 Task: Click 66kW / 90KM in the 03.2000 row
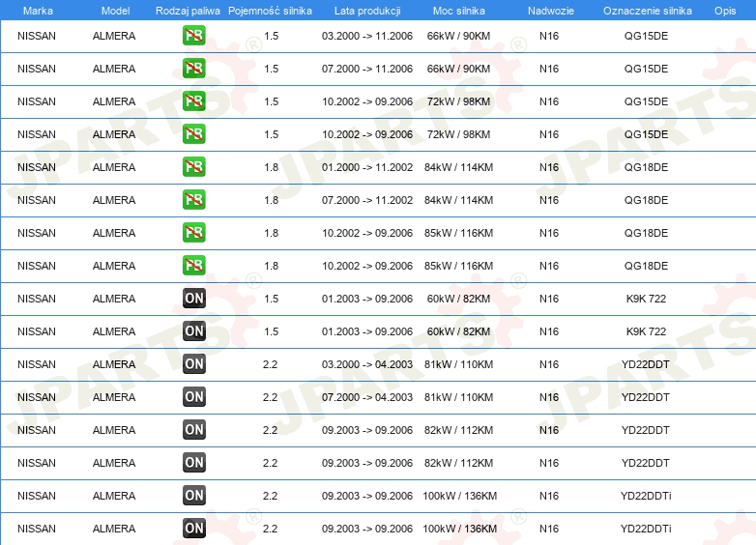click(x=458, y=36)
